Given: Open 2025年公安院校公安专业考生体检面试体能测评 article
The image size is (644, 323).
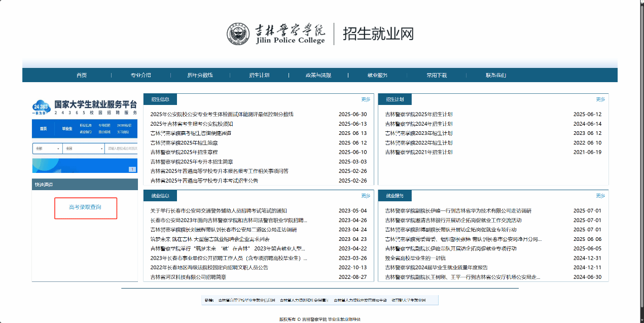Looking at the screenshot, I should (222, 115).
